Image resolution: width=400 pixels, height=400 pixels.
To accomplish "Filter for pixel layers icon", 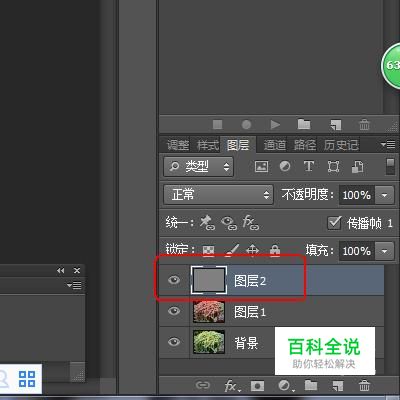I will 261,166.
